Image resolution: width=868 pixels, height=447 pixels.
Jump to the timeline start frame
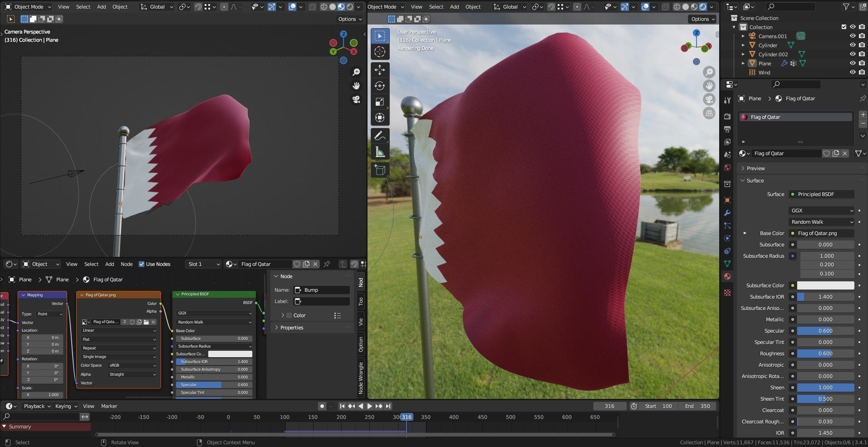click(x=342, y=406)
